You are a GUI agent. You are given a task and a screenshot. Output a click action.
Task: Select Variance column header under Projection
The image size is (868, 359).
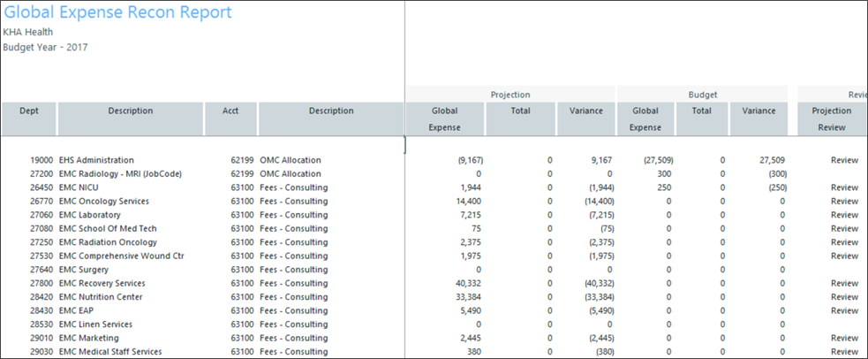click(585, 111)
